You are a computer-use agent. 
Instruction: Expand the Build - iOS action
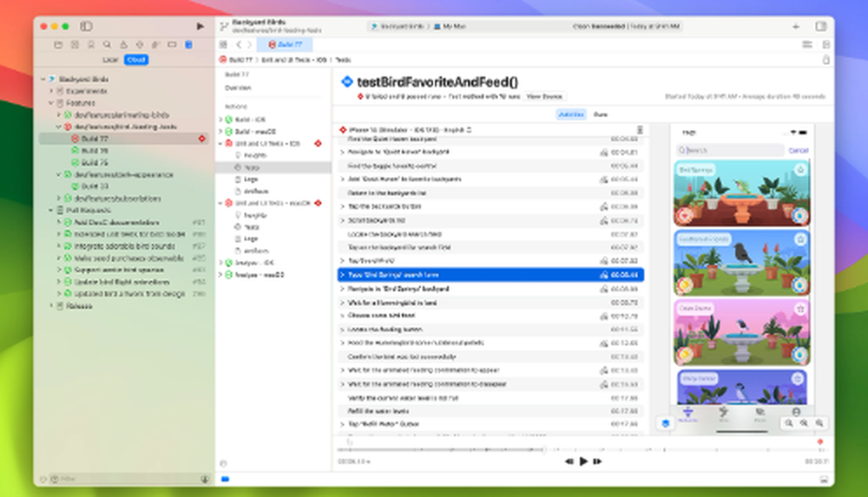[x=220, y=120]
